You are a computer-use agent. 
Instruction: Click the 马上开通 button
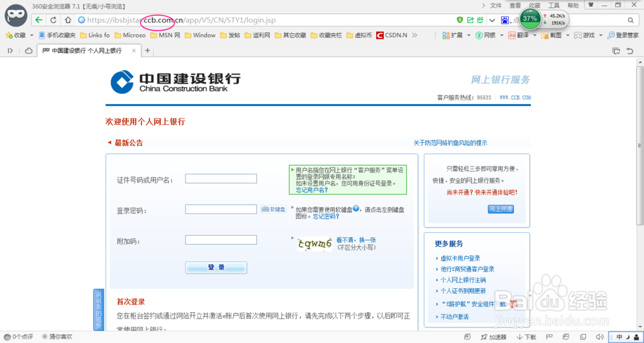pos(500,209)
